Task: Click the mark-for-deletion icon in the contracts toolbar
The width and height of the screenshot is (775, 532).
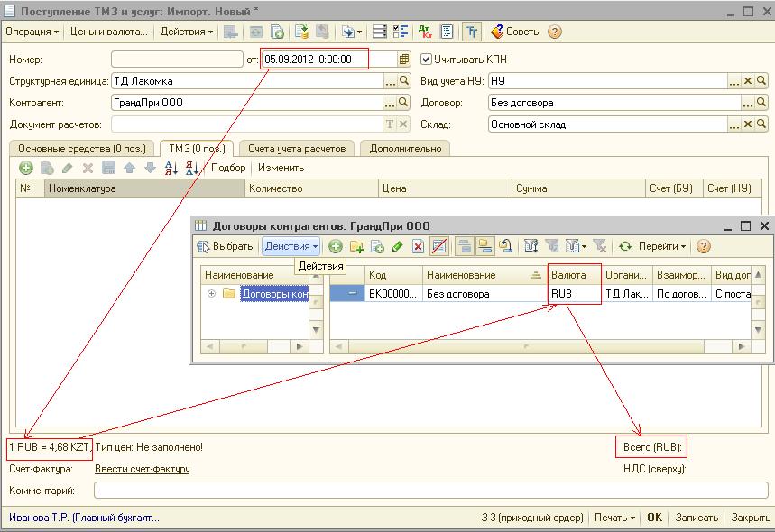Action: 418,246
